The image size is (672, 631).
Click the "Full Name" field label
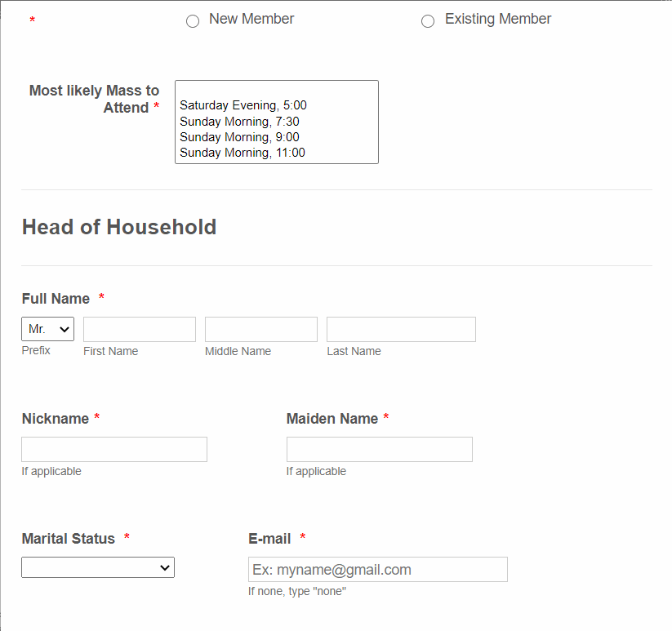coord(56,299)
